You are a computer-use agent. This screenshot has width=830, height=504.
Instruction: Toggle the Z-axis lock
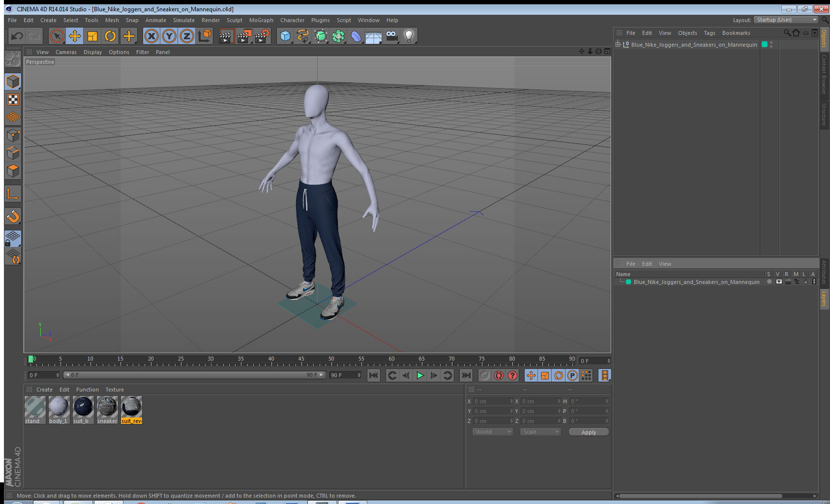click(187, 36)
